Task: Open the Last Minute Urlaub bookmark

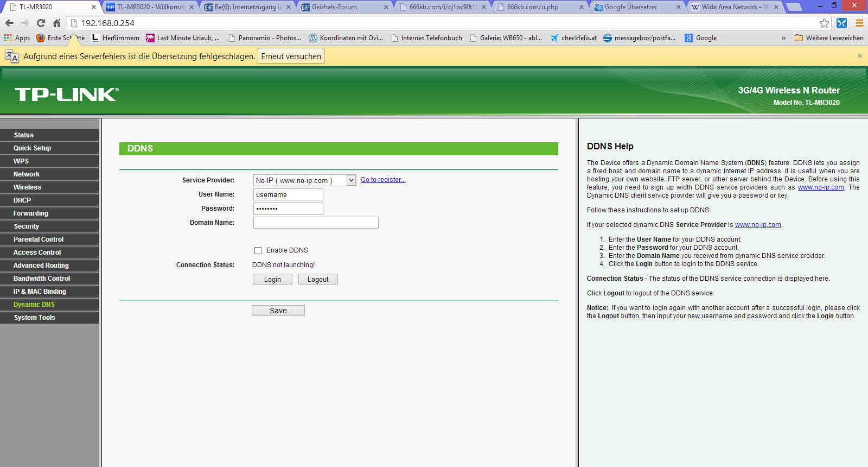Action: [183, 38]
